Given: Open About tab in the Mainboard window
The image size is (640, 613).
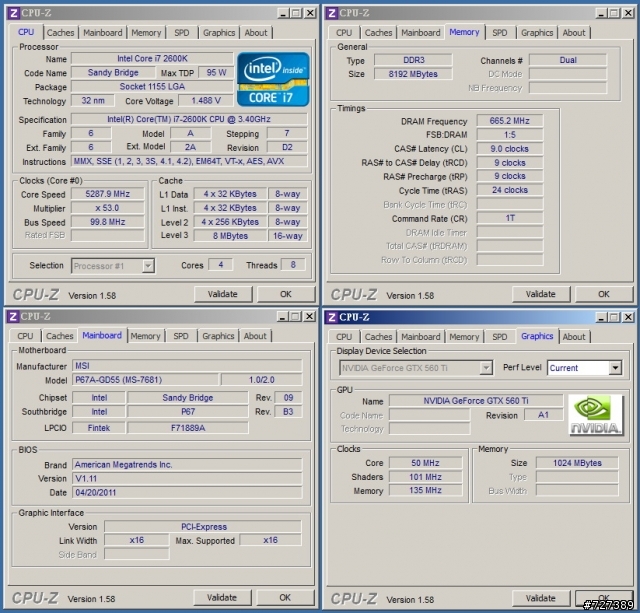Looking at the screenshot, I should pyautogui.click(x=255, y=336).
